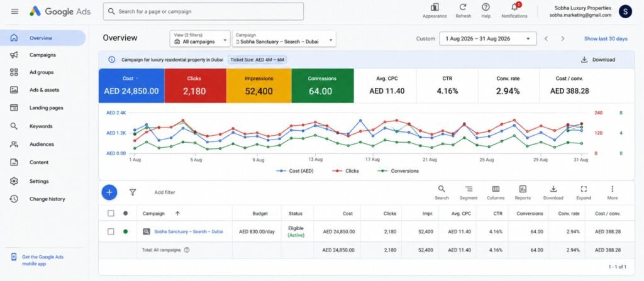Click the info icon in campaign banner
Image resolution: width=644 pixels, height=281 pixels.
(x=112, y=60)
